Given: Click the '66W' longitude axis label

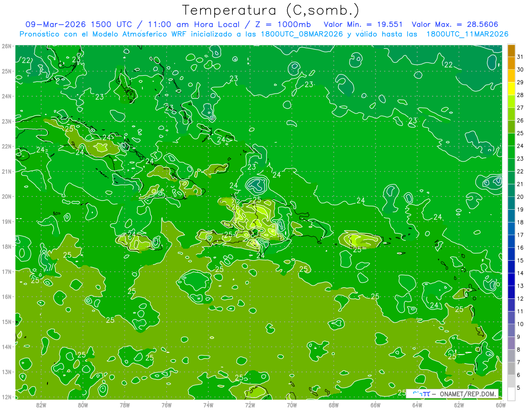Looking at the screenshot, I should 376,405.
